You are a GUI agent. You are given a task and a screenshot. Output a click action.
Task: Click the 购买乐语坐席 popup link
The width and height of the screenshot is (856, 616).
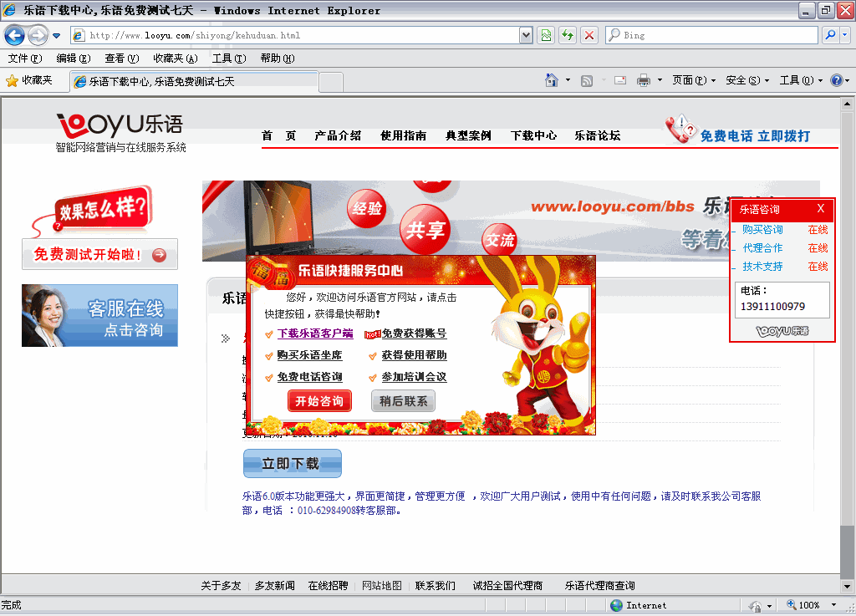[x=309, y=355]
